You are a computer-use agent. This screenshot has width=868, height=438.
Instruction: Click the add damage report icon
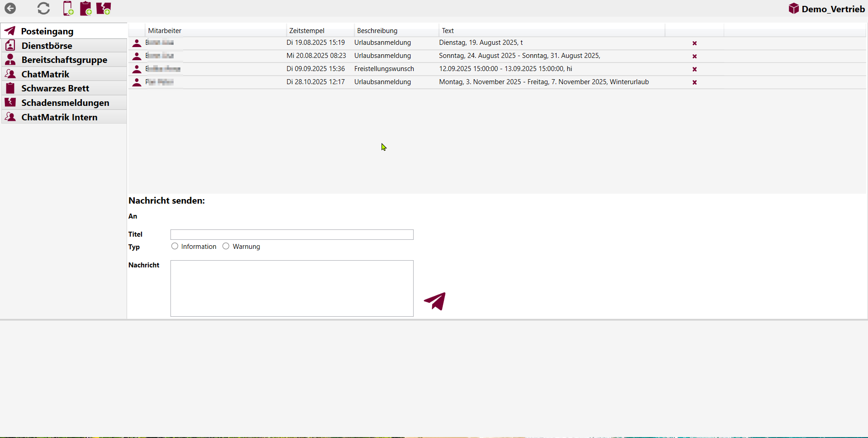pos(104,8)
